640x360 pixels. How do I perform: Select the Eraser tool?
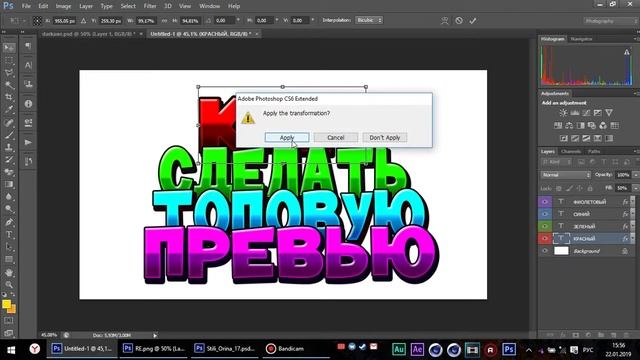pos(9,172)
